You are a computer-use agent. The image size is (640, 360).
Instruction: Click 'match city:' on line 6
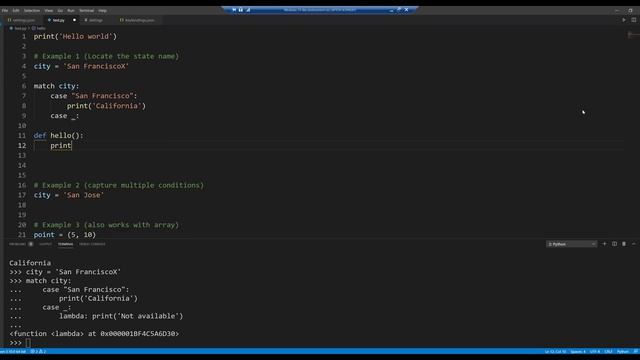(x=56, y=86)
